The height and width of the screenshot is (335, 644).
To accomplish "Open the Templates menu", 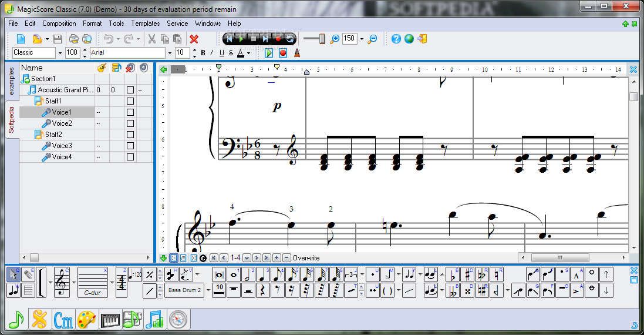I will click(146, 24).
